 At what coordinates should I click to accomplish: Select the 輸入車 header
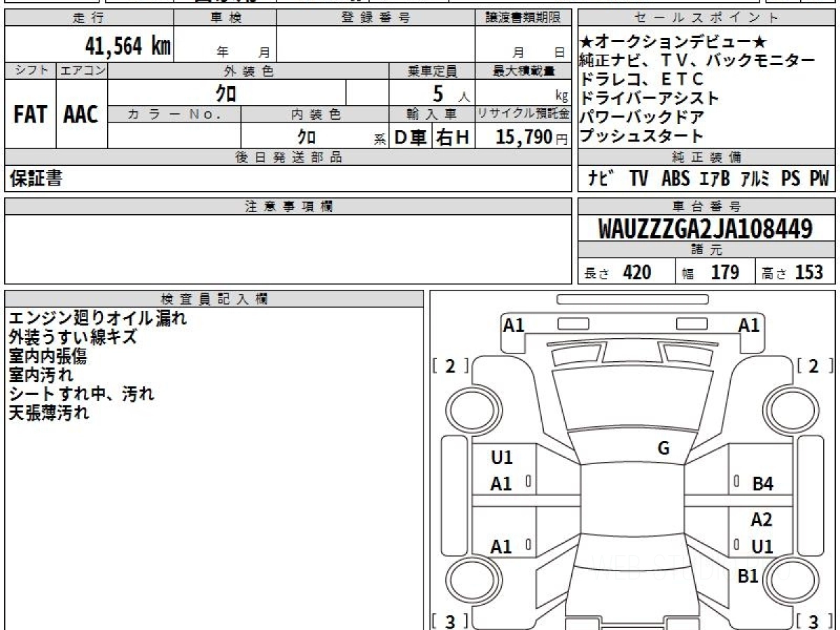pyautogui.click(x=432, y=114)
